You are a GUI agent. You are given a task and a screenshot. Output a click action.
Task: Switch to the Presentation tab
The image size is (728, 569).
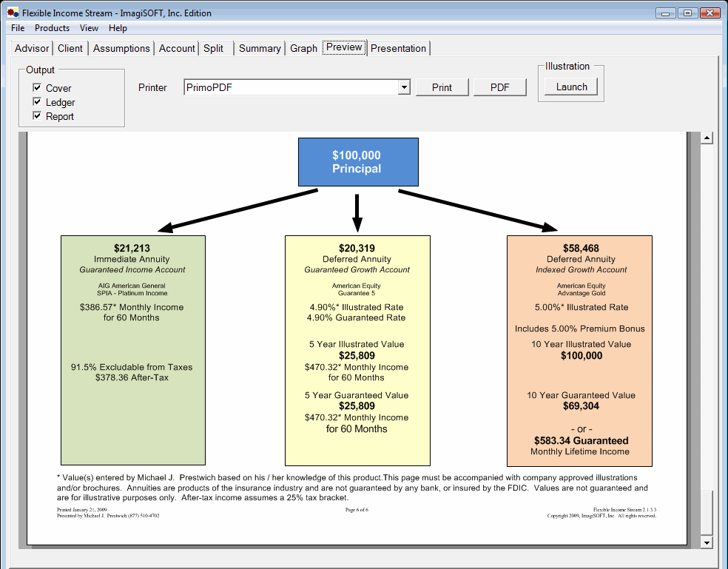click(x=398, y=48)
